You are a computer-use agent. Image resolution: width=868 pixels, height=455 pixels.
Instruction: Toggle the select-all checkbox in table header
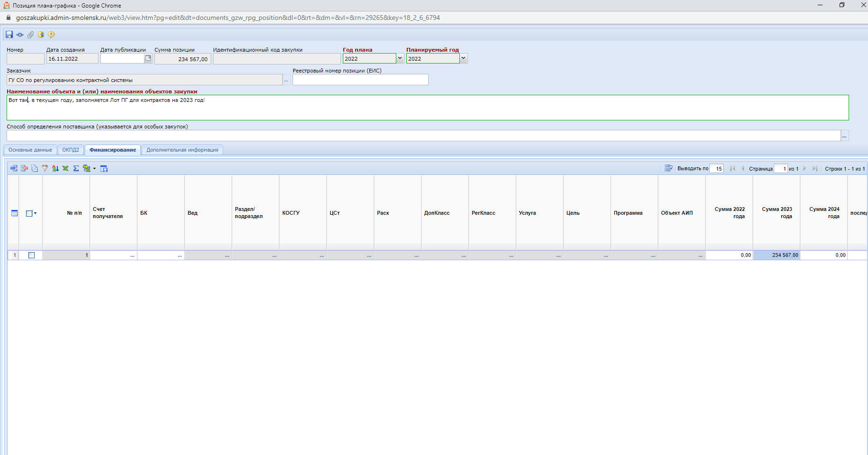29,213
